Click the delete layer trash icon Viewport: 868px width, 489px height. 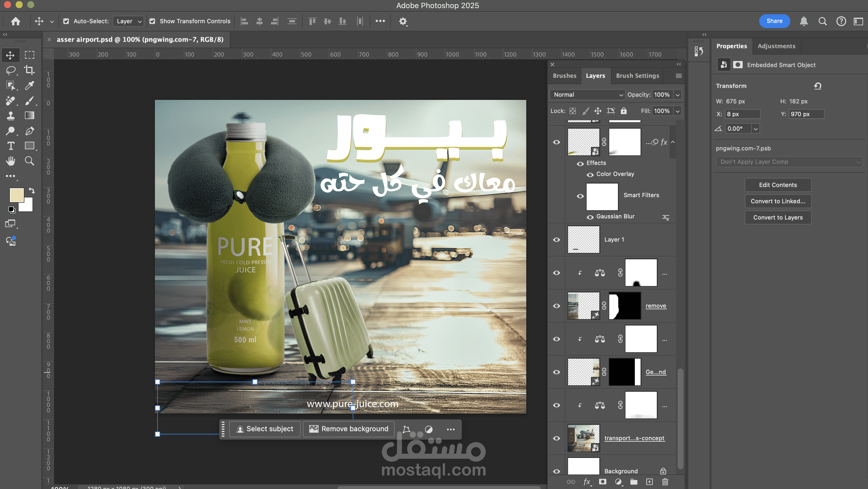coord(665,481)
